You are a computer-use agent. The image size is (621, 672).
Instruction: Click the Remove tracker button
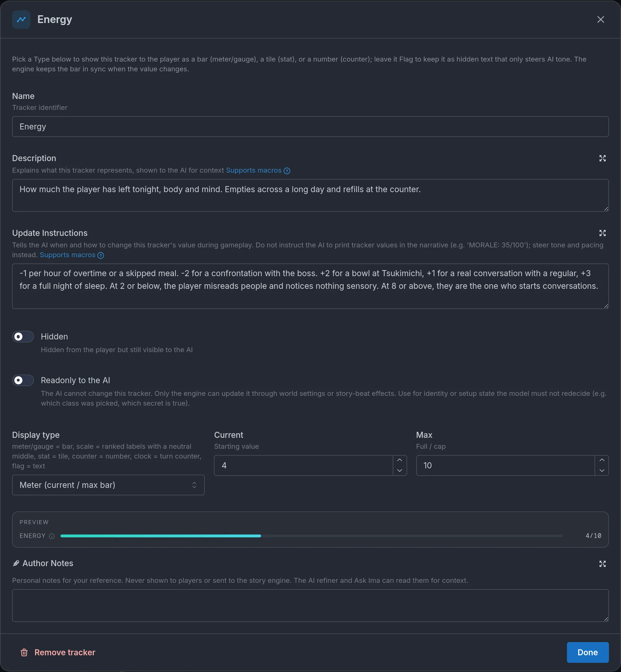point(58,652)
